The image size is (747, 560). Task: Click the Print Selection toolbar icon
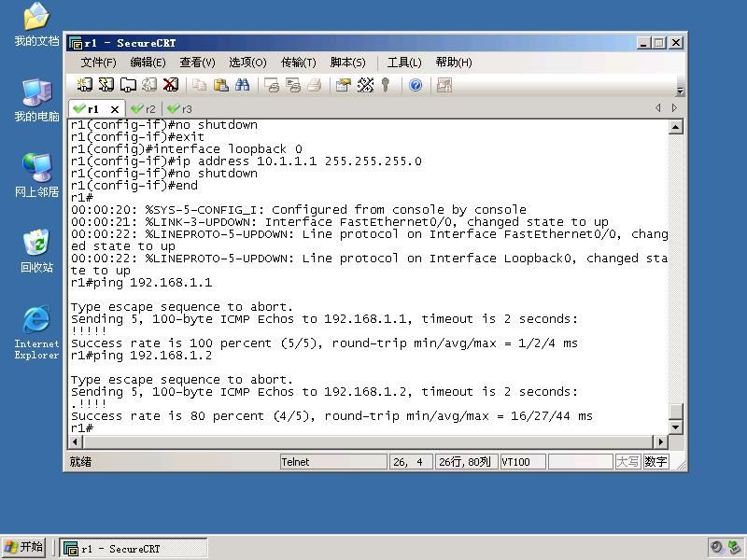pyautogui.click(x=293, y=85)
